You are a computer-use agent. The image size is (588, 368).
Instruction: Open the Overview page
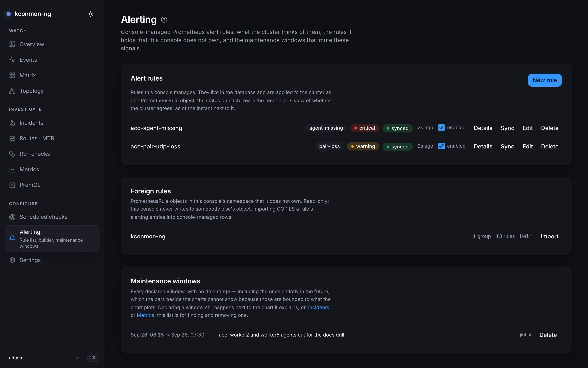52,44
